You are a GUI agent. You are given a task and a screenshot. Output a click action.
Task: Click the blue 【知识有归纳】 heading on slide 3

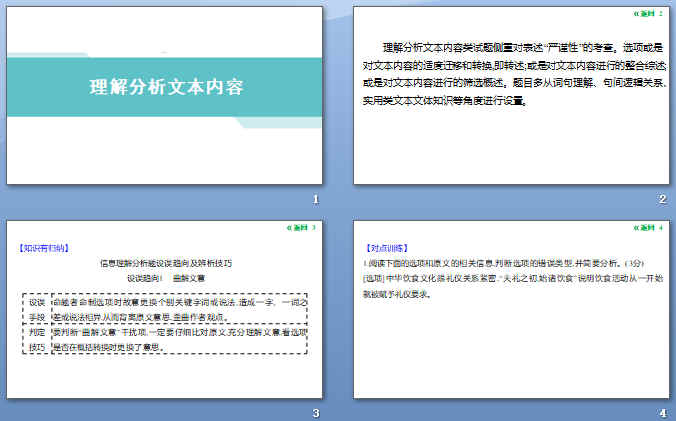pyautogui.click(x=44, y=247)
